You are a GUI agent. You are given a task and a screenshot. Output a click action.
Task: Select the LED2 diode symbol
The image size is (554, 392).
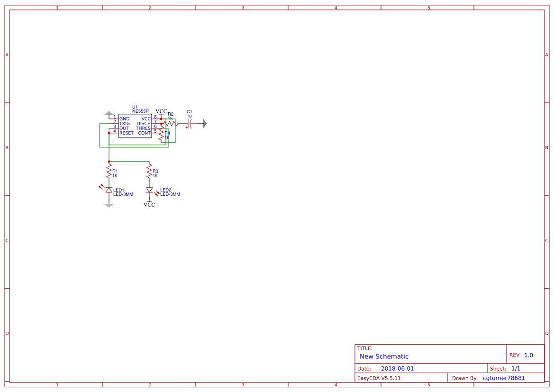click(149, 190)
